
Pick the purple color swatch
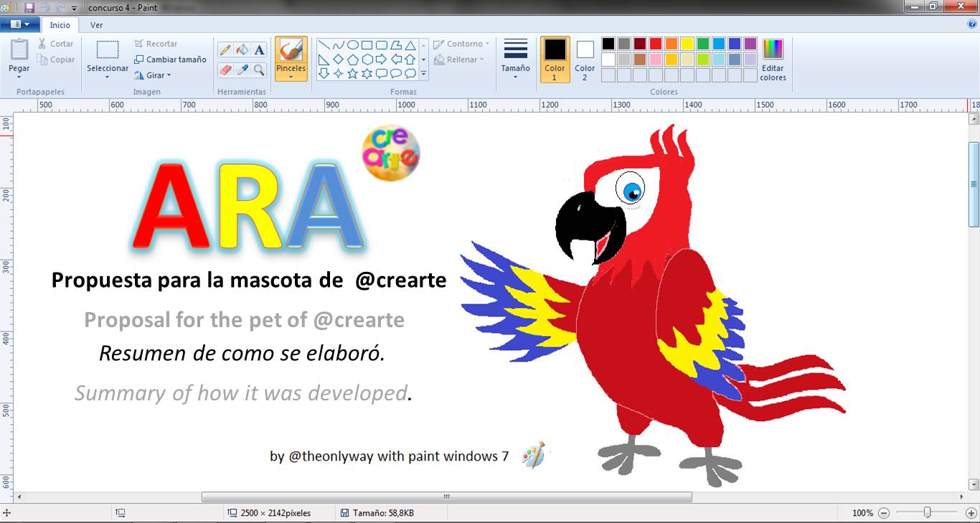(x=750, y=44)
